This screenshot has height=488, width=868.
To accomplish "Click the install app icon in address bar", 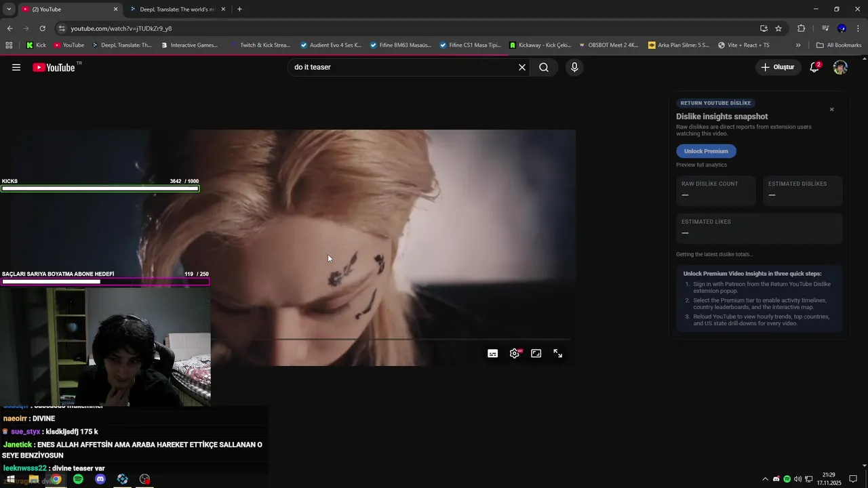I will click(764, 28).
